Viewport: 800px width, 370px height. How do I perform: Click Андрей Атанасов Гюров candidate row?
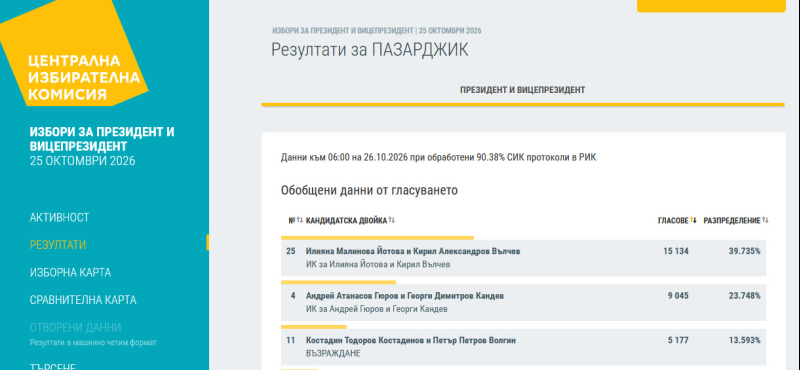523,303
